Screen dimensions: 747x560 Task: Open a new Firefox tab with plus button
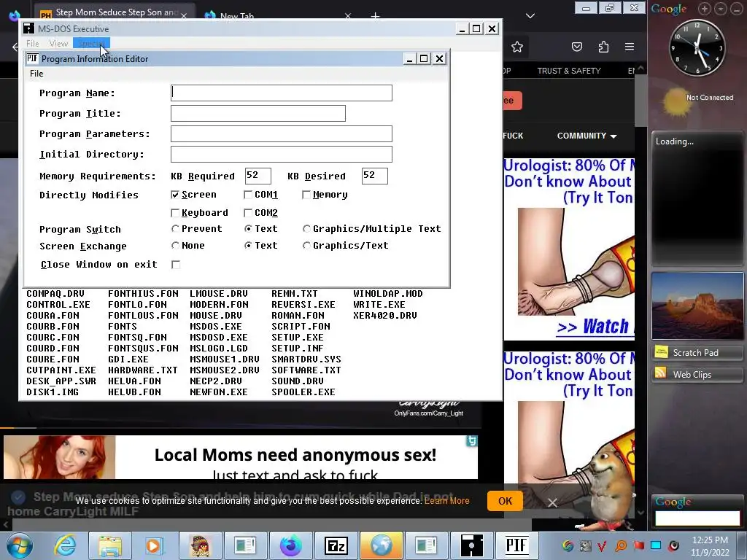coord(376,16)
